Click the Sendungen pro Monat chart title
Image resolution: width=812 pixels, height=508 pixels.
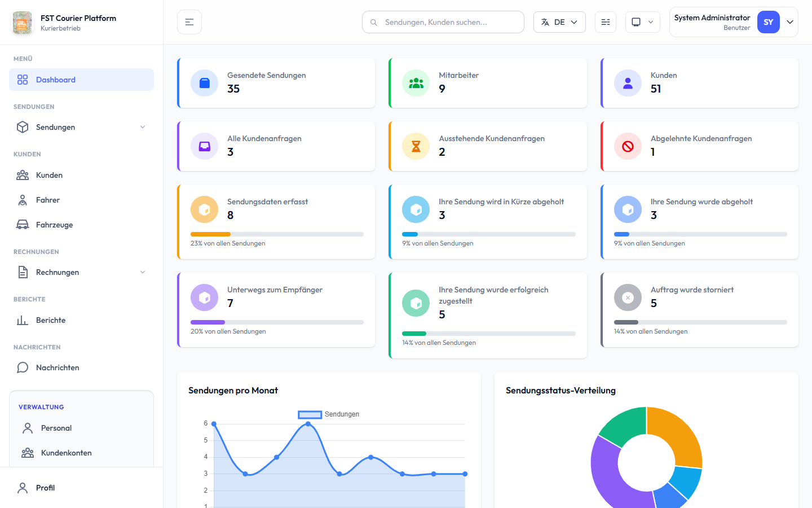pos(233,390)
